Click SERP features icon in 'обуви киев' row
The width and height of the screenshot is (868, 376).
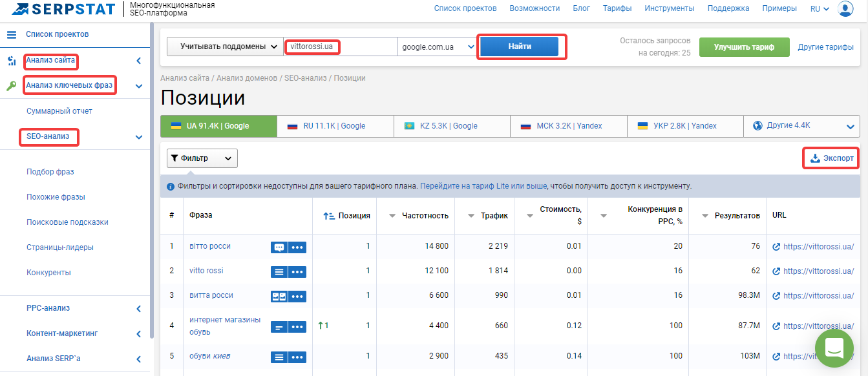click(x=279, y=357)
